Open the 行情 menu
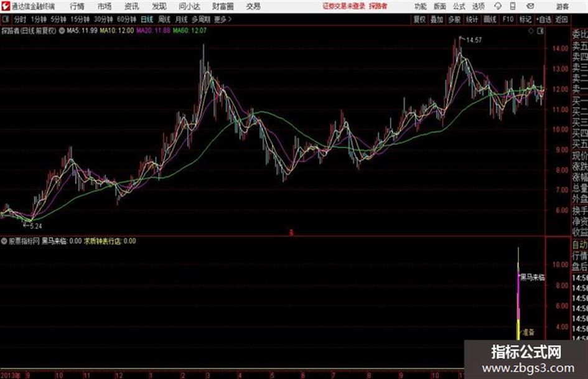588x379 pixels. tap(77, 6)
